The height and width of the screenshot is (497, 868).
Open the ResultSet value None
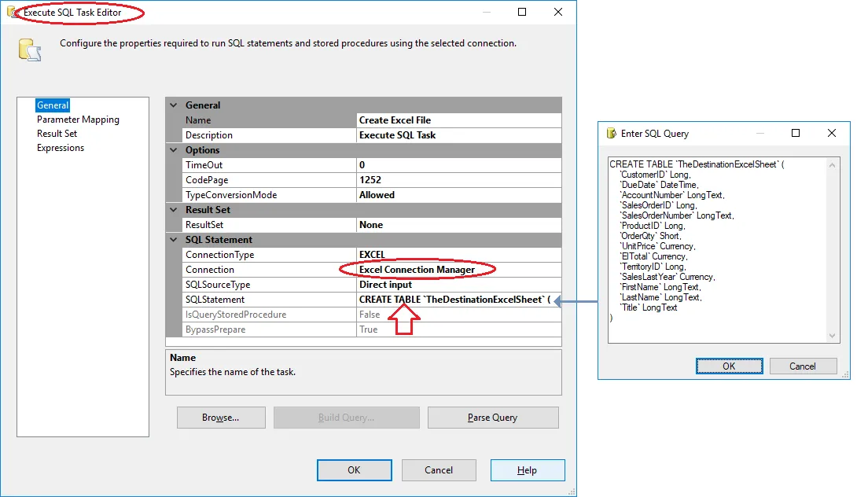[459, 225]
